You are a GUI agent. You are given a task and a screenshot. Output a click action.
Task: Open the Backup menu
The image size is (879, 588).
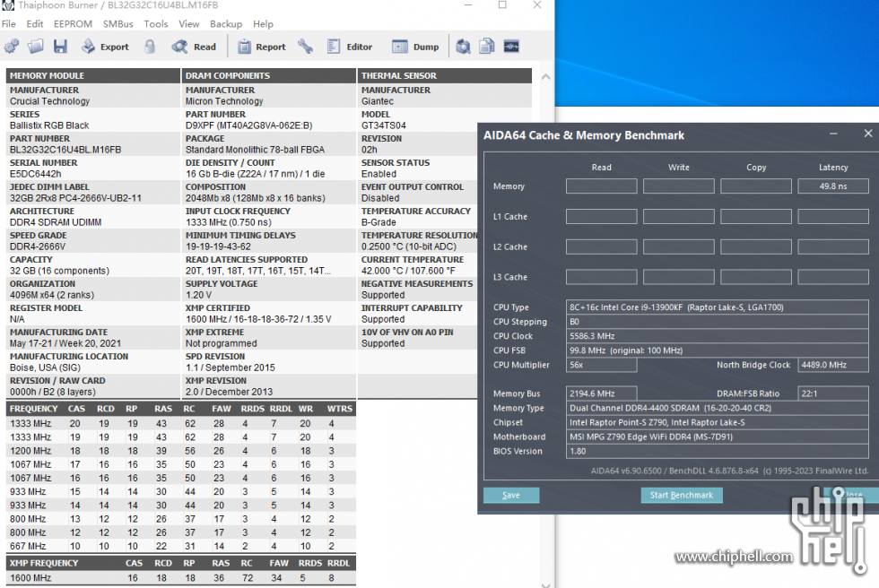point(226,24)
